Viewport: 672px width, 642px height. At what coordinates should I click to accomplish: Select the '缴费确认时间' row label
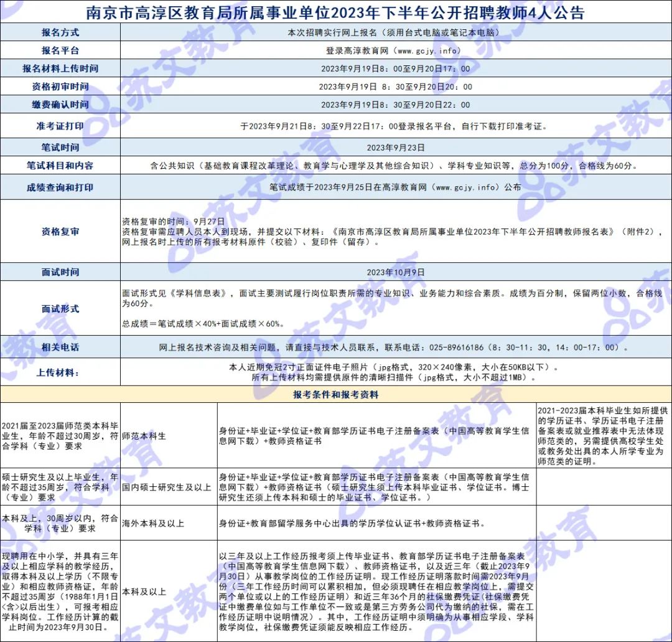pos(60,104)
